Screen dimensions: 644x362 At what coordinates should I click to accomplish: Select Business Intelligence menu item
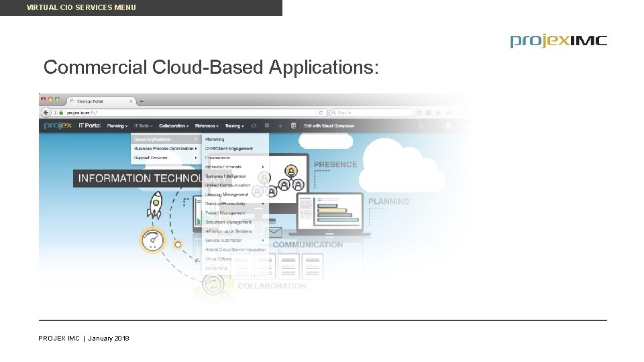[225, 176]
